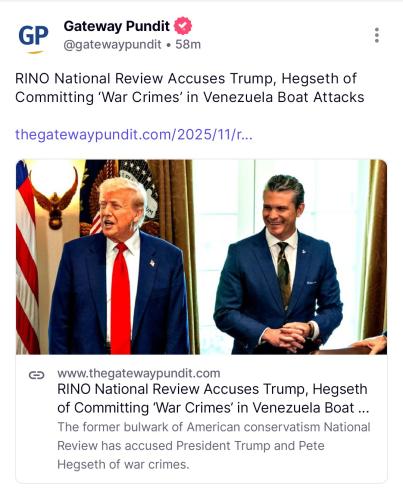403x500 pixels.
Task: Select the post text starting 'RINO National Review Accuses'
Action: 189,88
